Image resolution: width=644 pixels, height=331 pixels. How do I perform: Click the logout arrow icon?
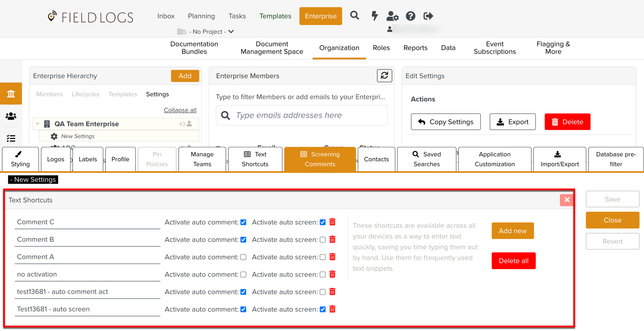[428, 16]
